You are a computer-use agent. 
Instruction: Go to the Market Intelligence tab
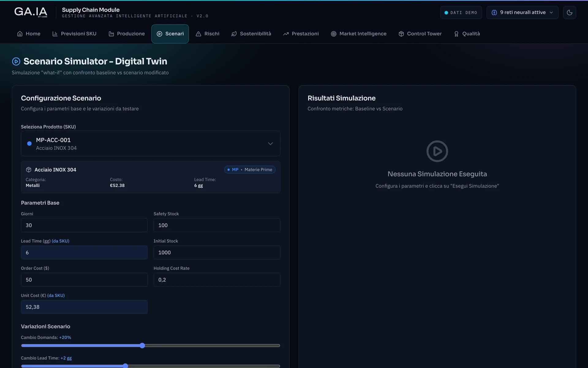click(x=359, y=34)
